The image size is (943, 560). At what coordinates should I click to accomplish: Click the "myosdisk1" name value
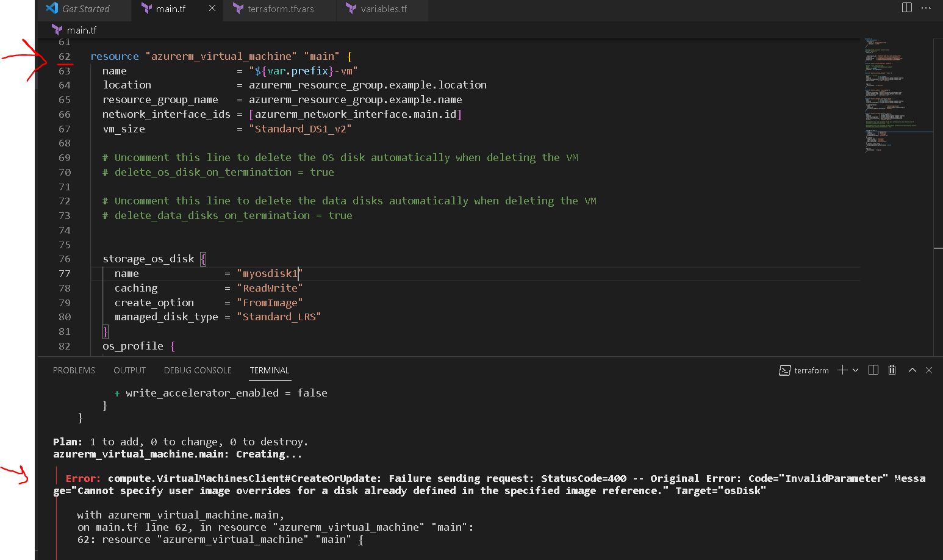click(269, 273)
